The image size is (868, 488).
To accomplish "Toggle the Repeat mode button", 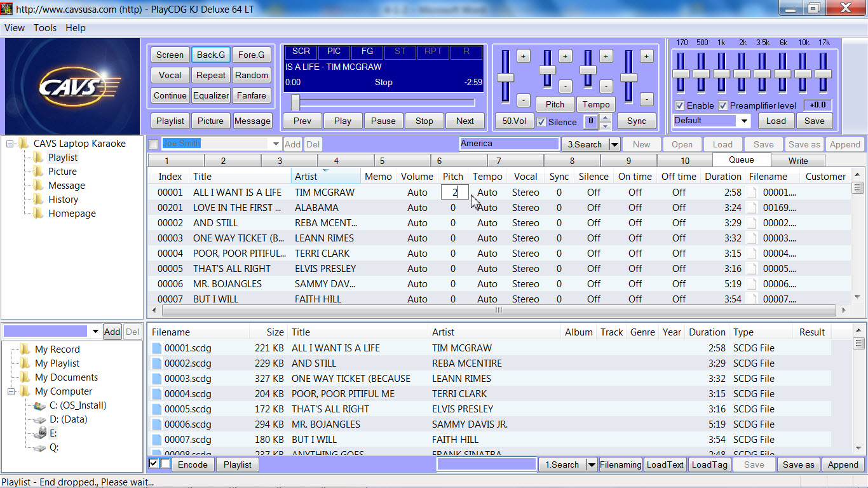I will (211, 75).
